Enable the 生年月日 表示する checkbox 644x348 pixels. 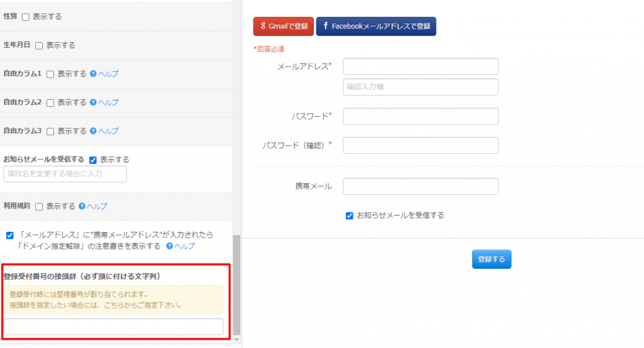(39, 46)
